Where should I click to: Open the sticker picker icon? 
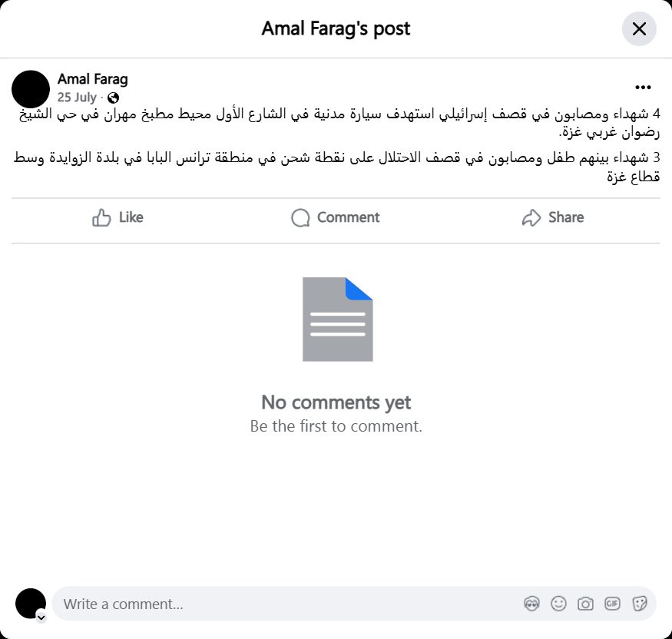(639, 604)
